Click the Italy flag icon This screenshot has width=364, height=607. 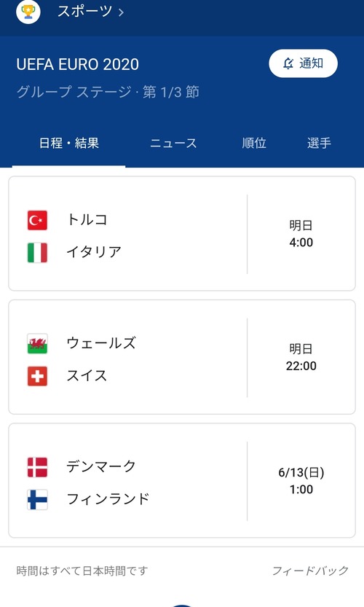coord(37,252)
